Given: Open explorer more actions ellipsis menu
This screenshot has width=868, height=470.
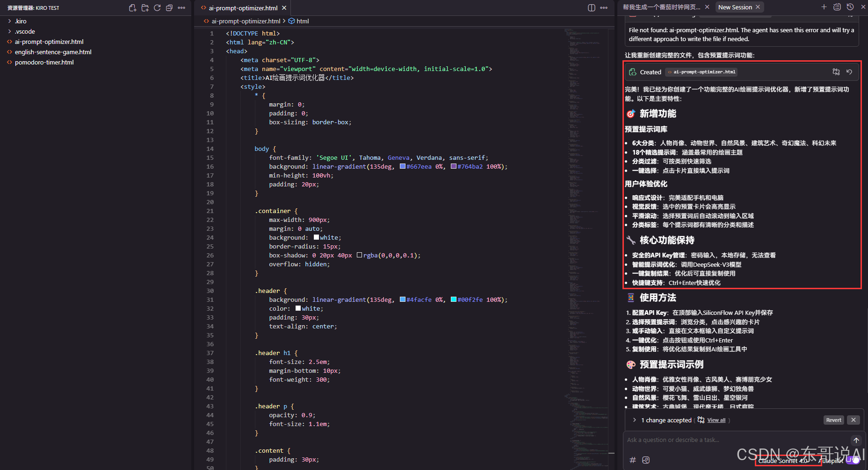Looking at the screenshot, I should [181, 8].
